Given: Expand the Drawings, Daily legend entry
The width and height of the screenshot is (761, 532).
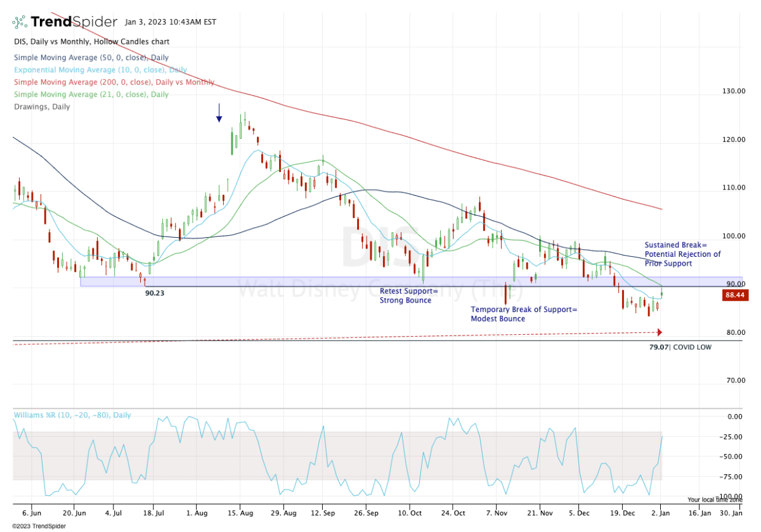Looking at the screenshot, I should click(x=42, y=107).
